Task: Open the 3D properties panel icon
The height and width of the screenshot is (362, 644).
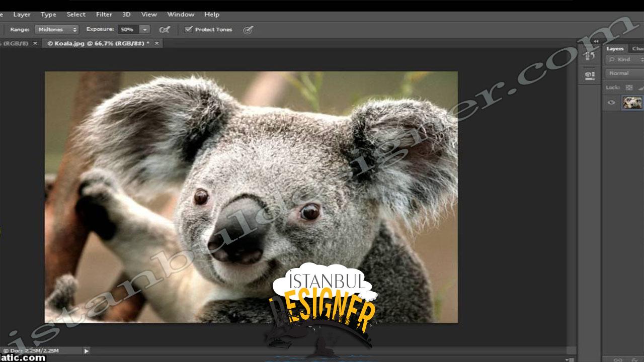Action: click(x=590, y=75)
